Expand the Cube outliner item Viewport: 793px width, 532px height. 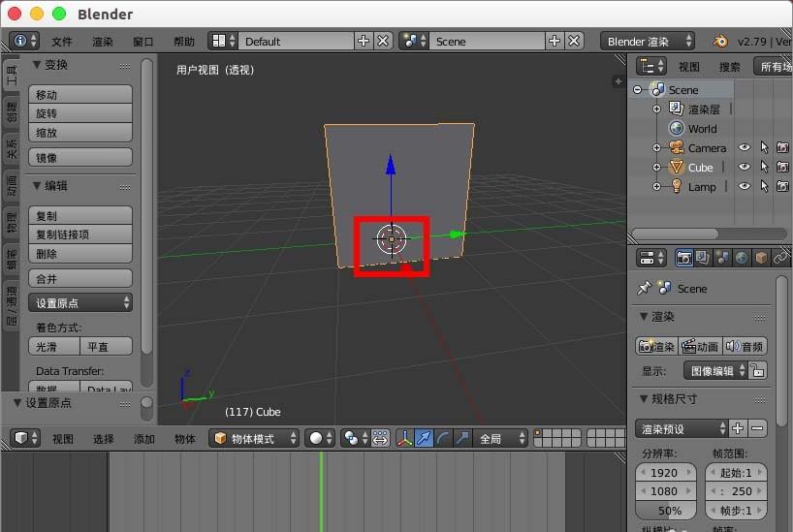tap(656, 167)
